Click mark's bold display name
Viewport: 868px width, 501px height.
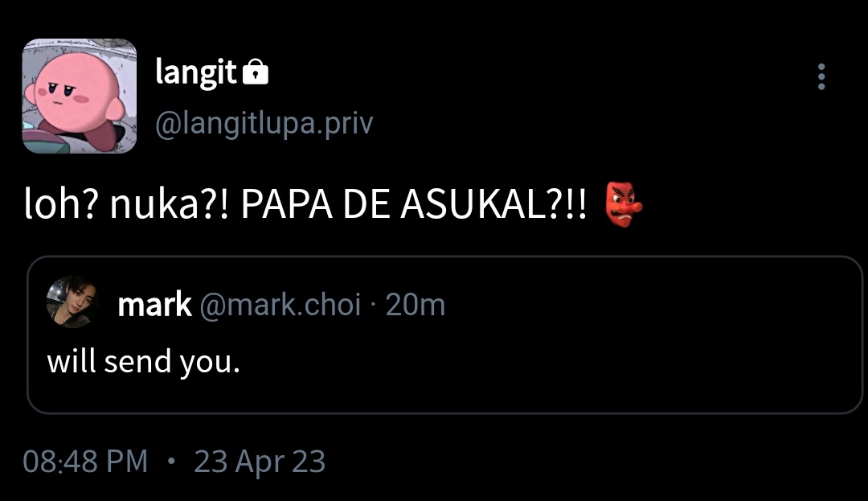click(154, 305)
